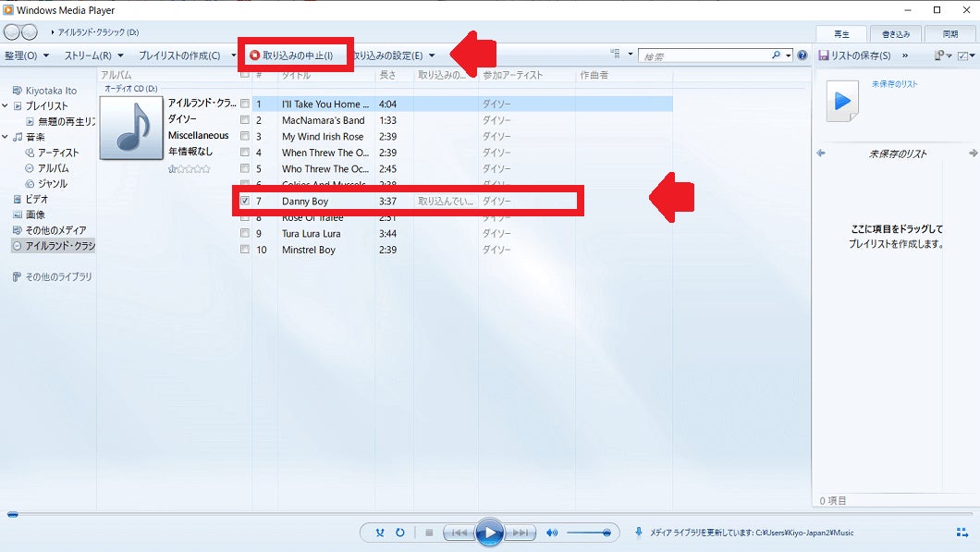Viewport: 980px width, 552px height.
Task: Click the Back navigation arrow
Action: pyautogui.click(x=12, y=31)
